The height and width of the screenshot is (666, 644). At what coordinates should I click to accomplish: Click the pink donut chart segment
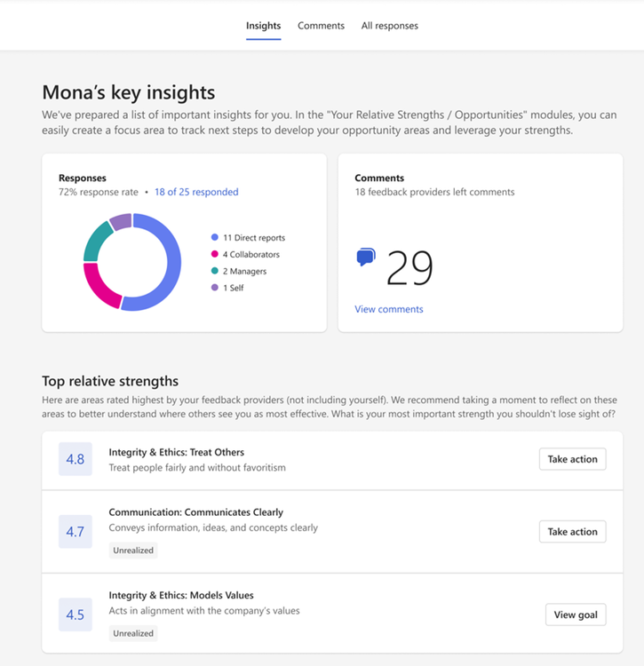click(x=98, y=285)
